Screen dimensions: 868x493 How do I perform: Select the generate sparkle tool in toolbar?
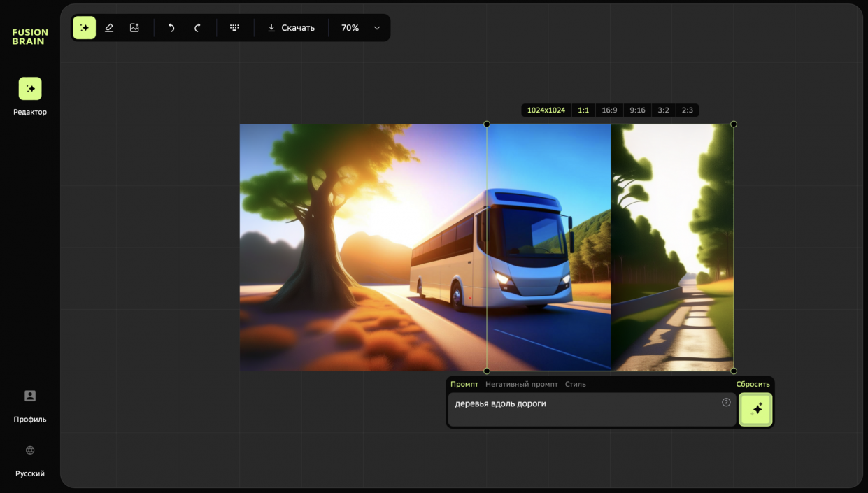(84, 28)
